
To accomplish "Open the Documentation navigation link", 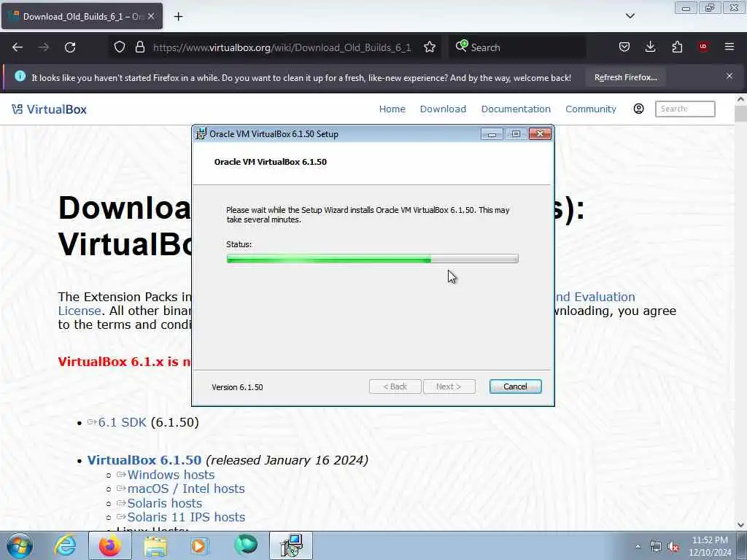I will coord(516,109).
